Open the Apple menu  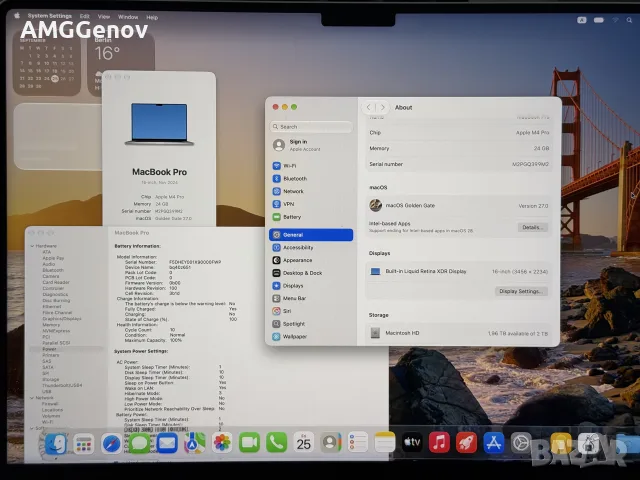point(17,16)
